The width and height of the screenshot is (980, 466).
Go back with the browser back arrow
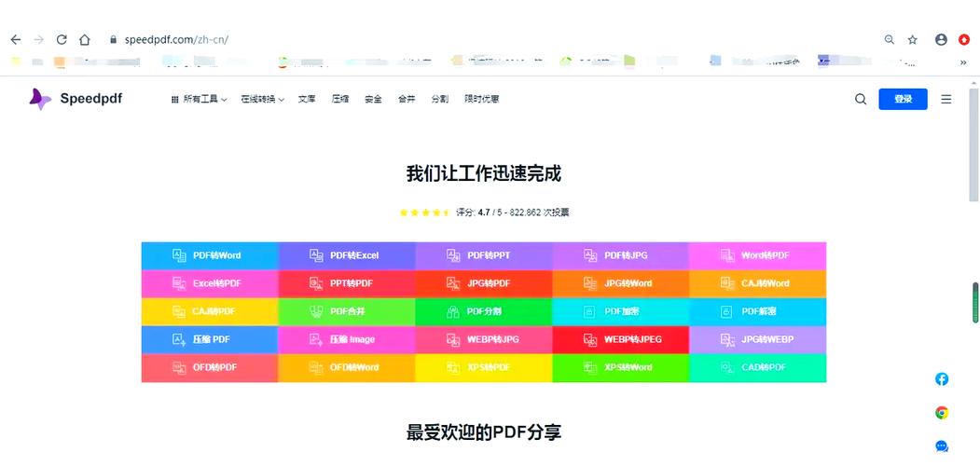[16, 39]
